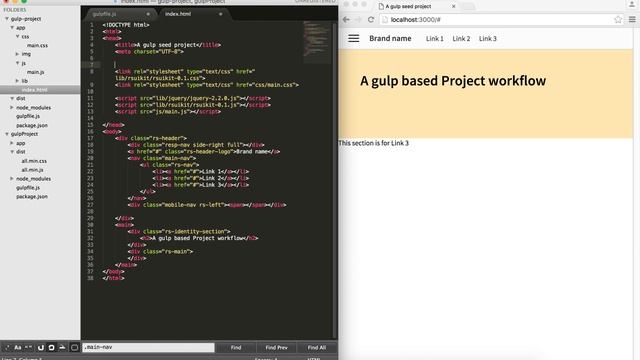
Task: Close the gulpfile.js editor tab
Action: pyautogui.click(x=148, y=14)
